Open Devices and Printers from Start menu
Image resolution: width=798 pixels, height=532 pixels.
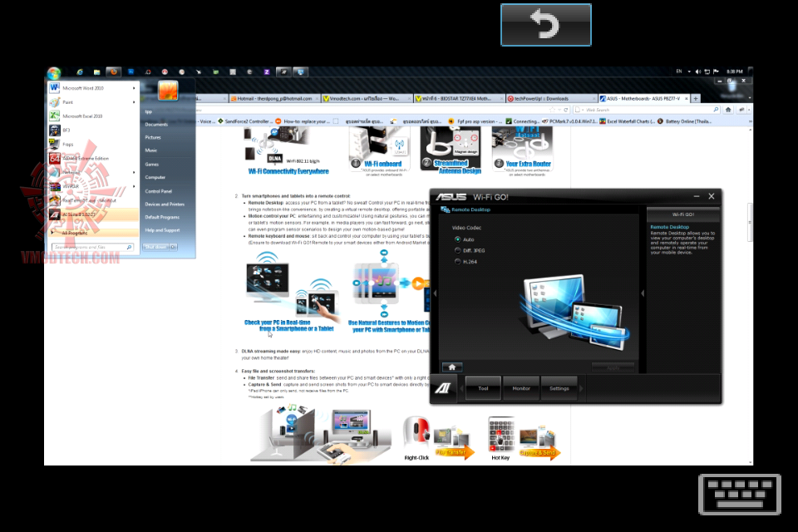(165, 204)
